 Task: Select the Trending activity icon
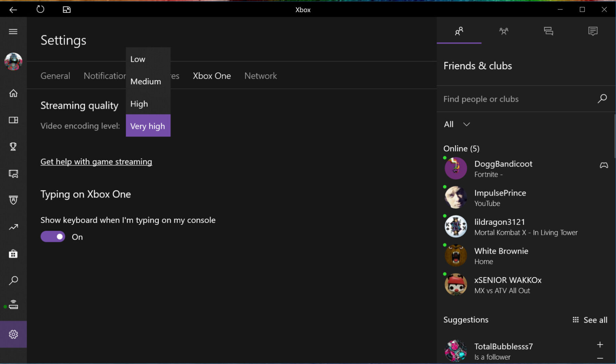tap(13, 227)
